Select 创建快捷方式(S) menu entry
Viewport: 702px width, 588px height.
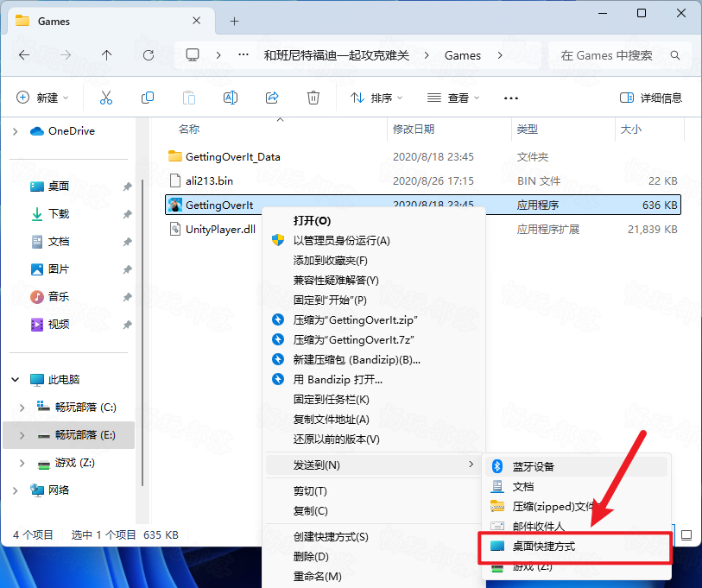pyautogui.click(x=374, y=536)
